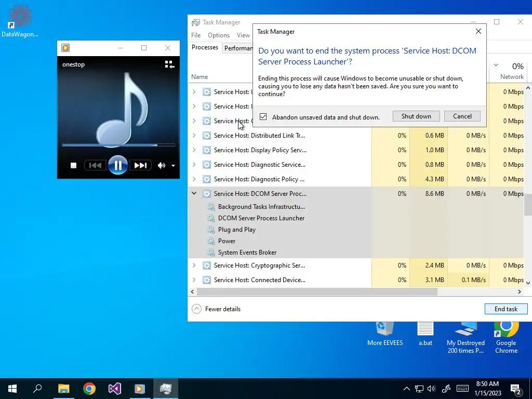Viewport: 532px width, 399px height.
Task: Cancel the end system process dialog
Action: click(x=462, y=116)
